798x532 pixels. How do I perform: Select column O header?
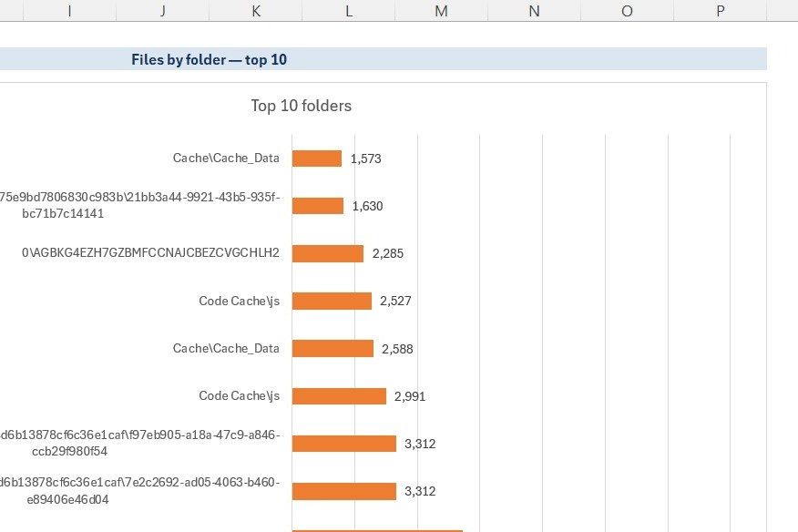628,11
